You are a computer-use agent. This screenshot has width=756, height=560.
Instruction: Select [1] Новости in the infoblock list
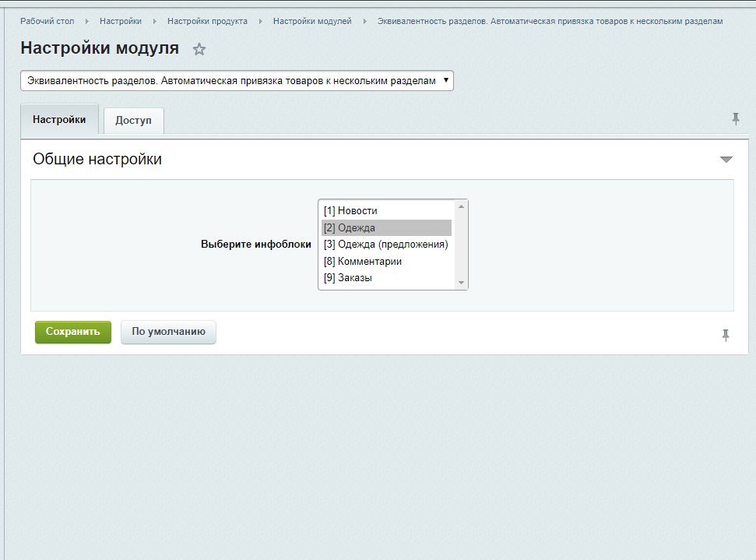[350, 211]
